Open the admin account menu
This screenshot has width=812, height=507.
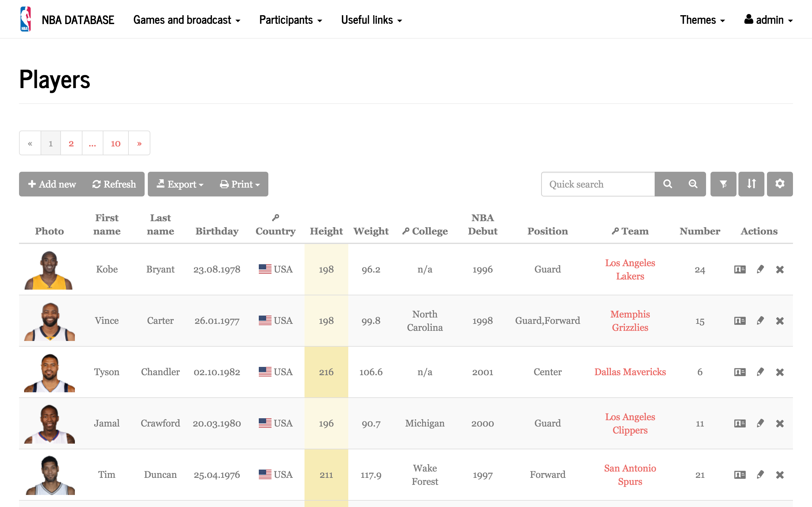768,20
